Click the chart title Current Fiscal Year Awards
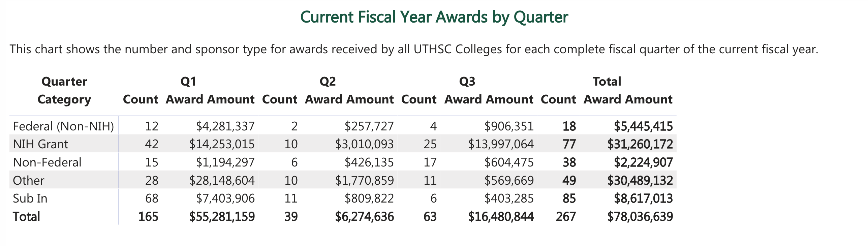This screenshot has height=246, width=868. point(434,17)
